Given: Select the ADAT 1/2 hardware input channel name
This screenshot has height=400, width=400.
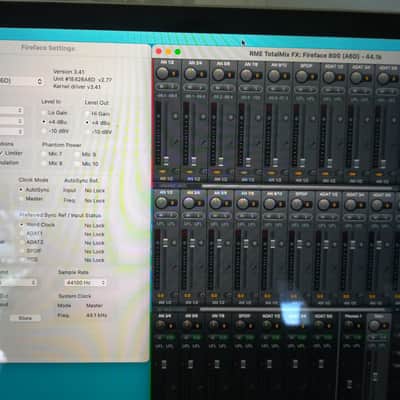Looking at the screenshot, I should click(333, 66).
